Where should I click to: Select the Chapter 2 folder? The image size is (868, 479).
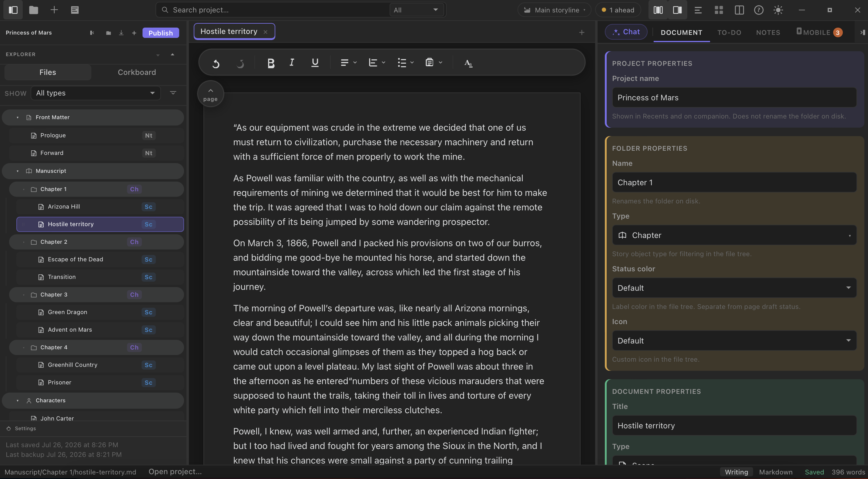96,242
